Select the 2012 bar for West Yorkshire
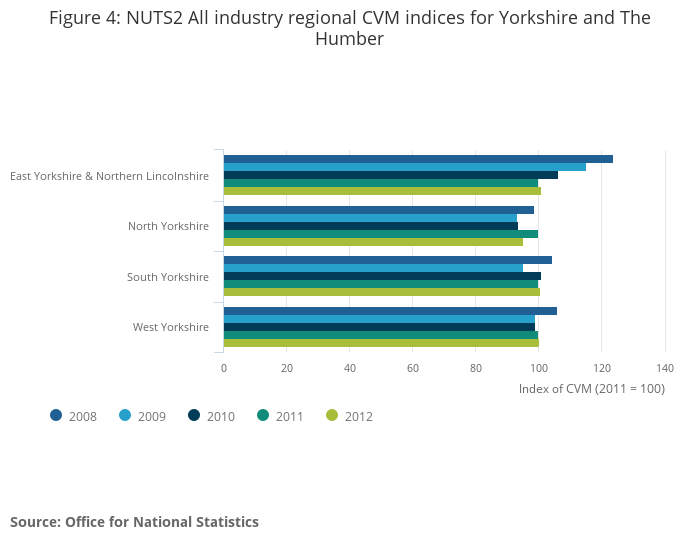The width and height of the screenshot is (700, 549). [380, 343]
